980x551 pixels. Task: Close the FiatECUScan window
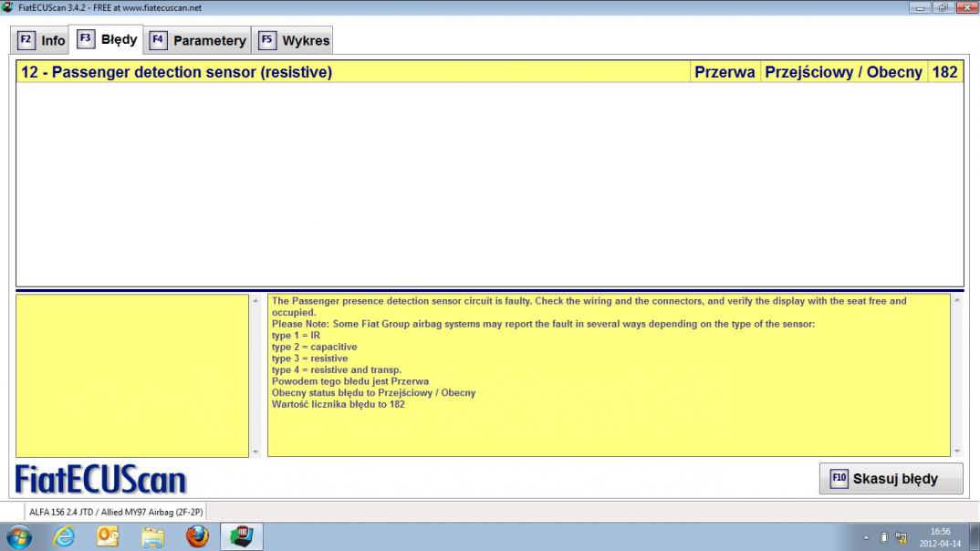(x=966, y=7)
